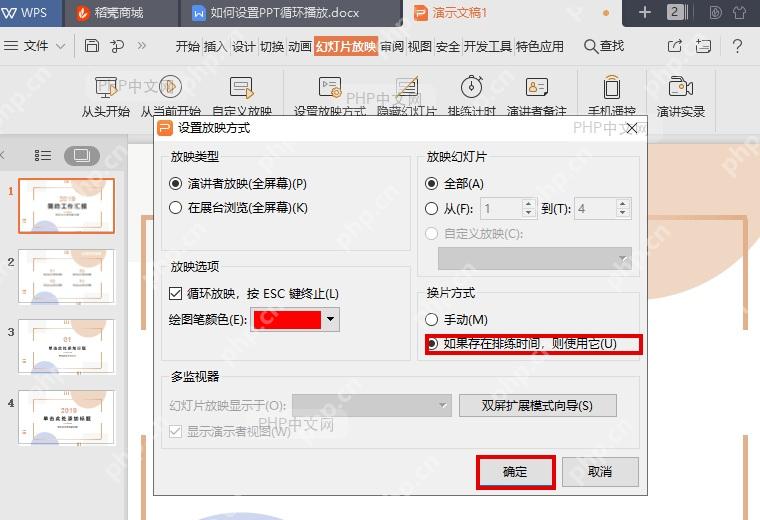Click the 从(F) slide number field
This screenshot has height=520, width=760.
coord(502,208)
